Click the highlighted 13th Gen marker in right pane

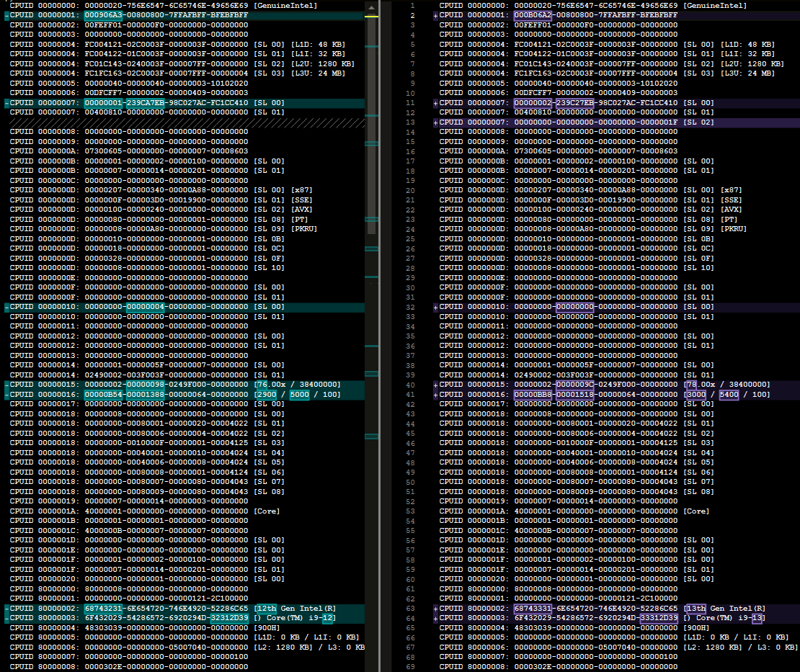[695, 608]
